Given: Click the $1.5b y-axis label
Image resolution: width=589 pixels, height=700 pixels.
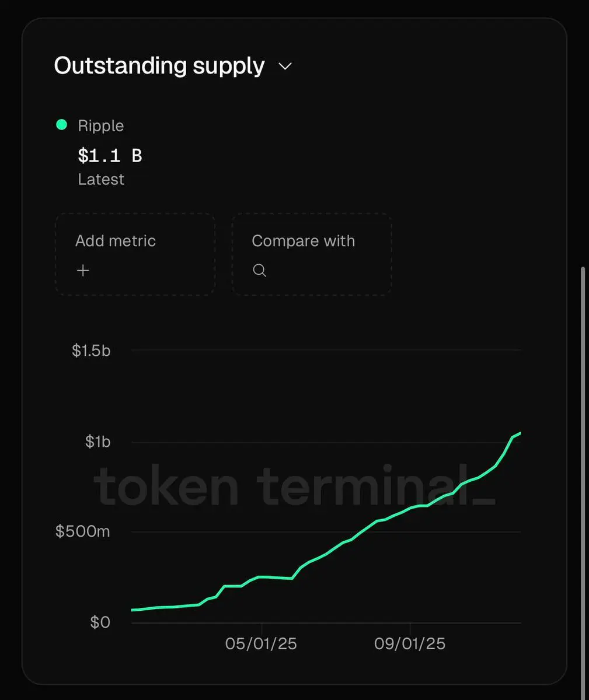Looking at the screenshot, I should (x=91, y=350).
